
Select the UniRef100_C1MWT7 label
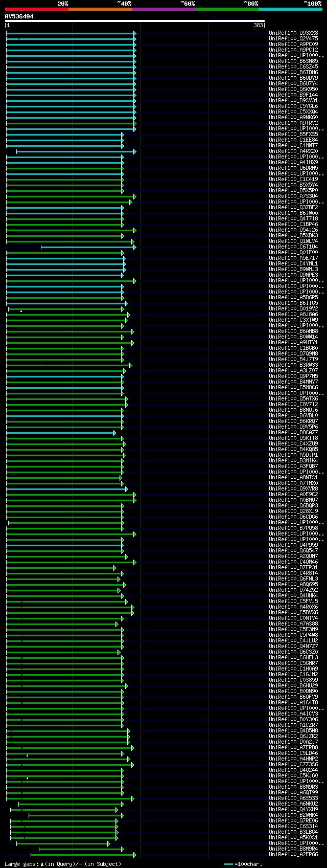coord(293,145)
